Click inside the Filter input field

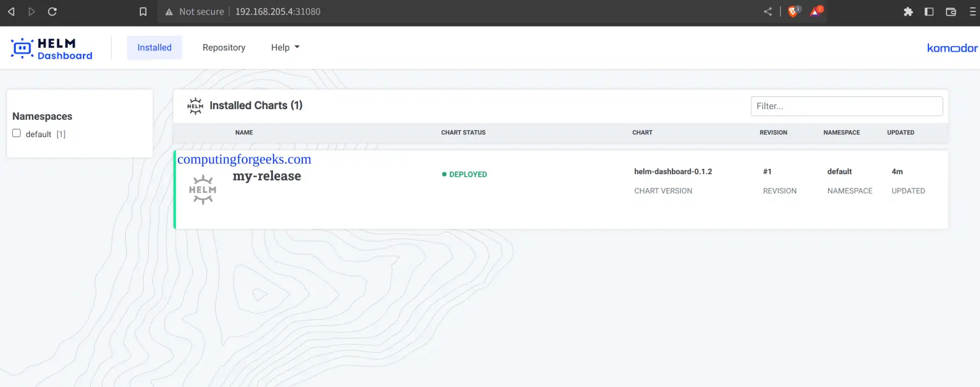(x=846, y=106)
